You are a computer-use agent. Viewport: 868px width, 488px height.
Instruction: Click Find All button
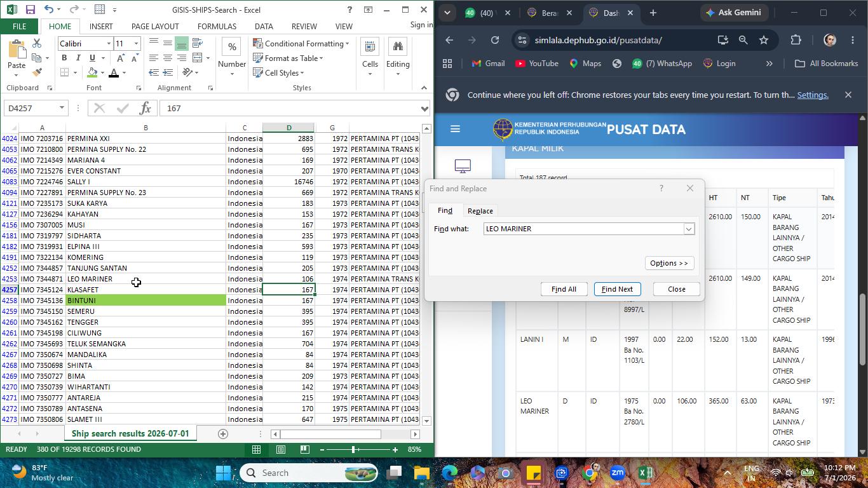pyautogui.click(x=564, y=289)
